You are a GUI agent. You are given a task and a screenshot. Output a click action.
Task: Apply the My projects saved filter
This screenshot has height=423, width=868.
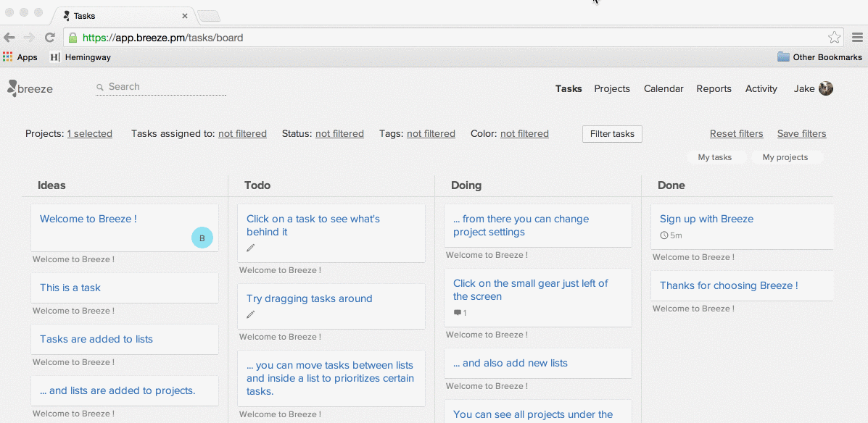[785, 157]
